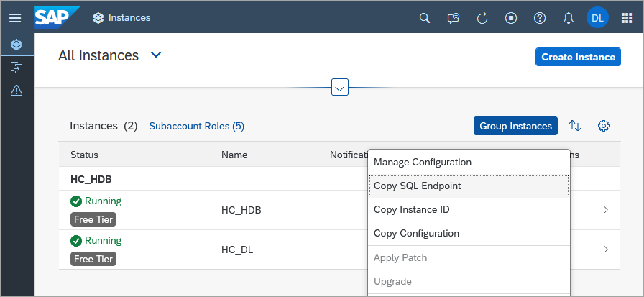Click the Instances (2) table title
This screenshot has width=644, height=297.
coord(103,126)
